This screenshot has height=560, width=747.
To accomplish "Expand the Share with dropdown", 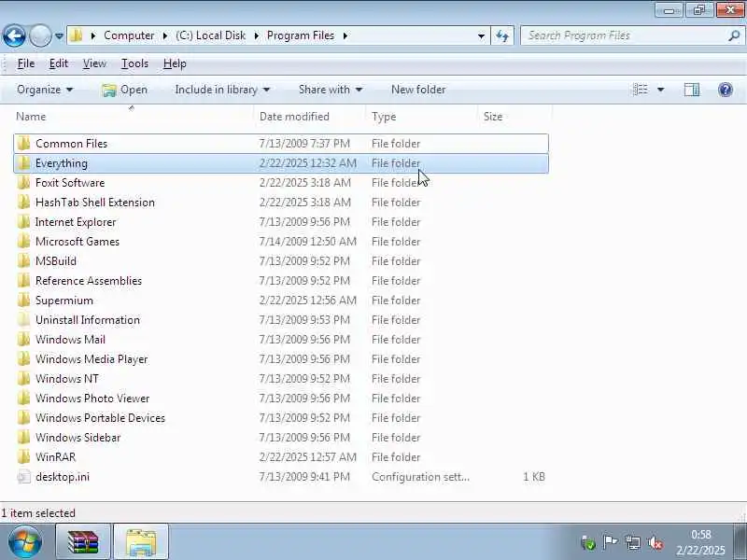I will click(x=331, y=90).
